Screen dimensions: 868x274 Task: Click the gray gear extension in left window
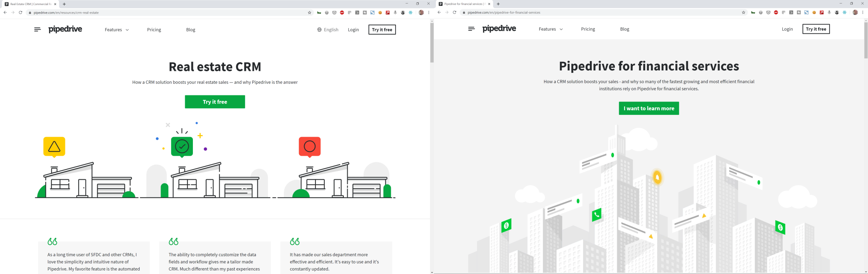pyautogui.click(x=327, y=12)
